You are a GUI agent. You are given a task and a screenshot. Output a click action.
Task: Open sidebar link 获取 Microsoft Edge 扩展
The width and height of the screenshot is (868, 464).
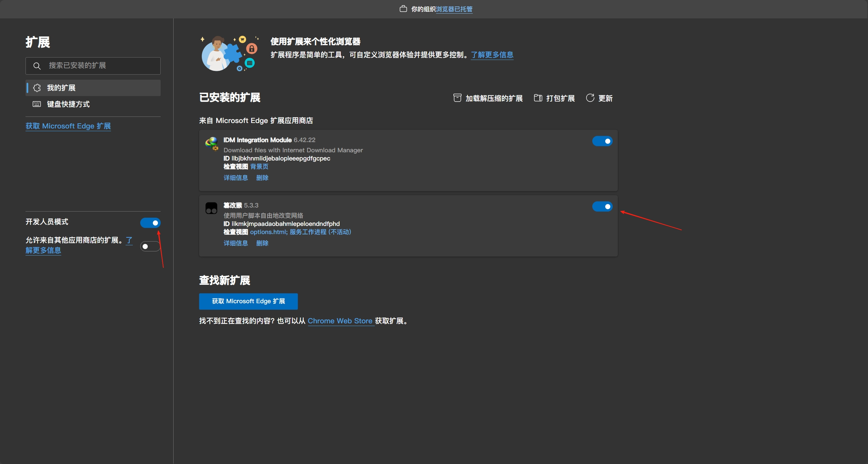68,126
